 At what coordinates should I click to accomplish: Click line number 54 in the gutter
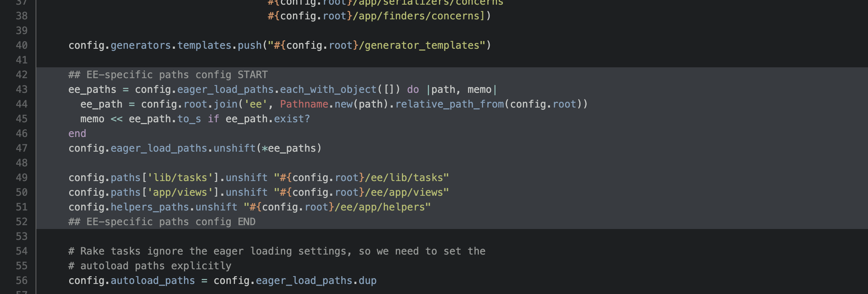pos(22,251)
